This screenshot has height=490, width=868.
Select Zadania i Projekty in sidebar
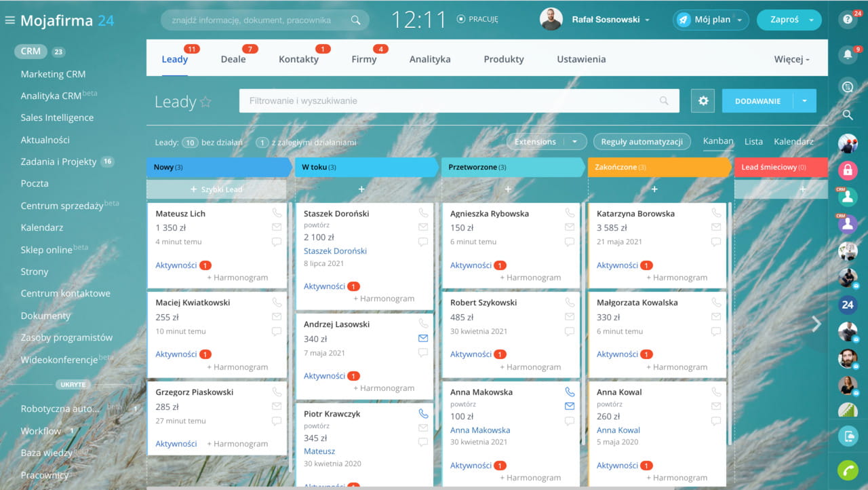pos(58,162)
